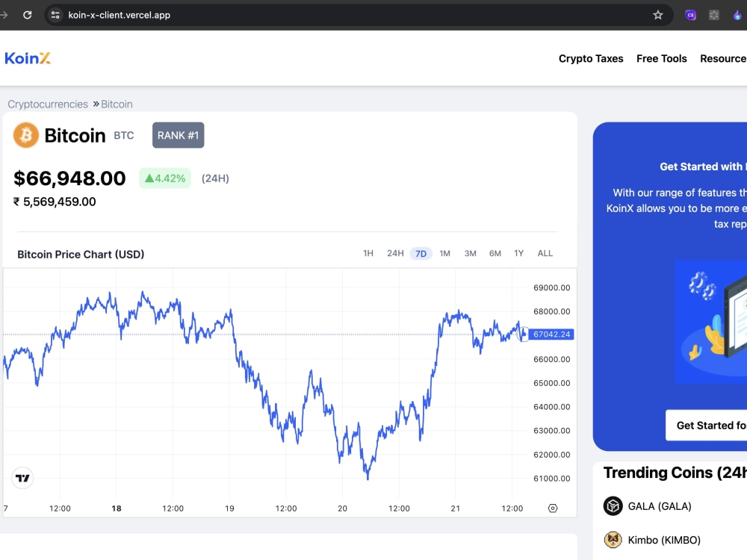
Task: Switch chart to 1M range
Action: pos(445,253)
